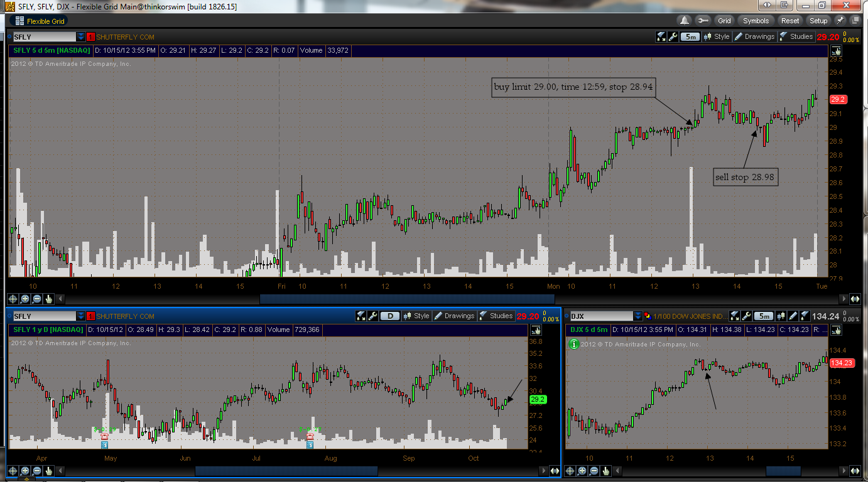Click DJX chart horizontal scrollbar thumb

pyautogui.click(x=783, y=471)
